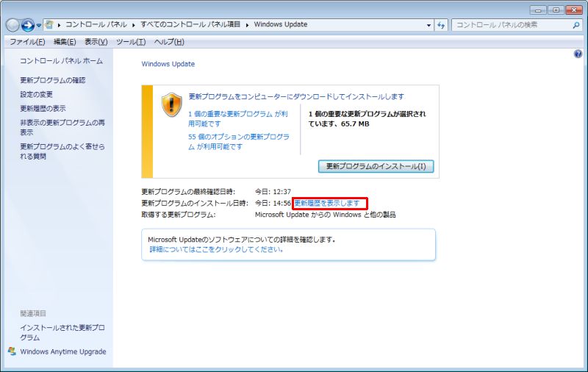Click Microsoft Update からの Windows と他の製品 text
The width and height of the screenshot is (588, 372).
tap(325, 215)
